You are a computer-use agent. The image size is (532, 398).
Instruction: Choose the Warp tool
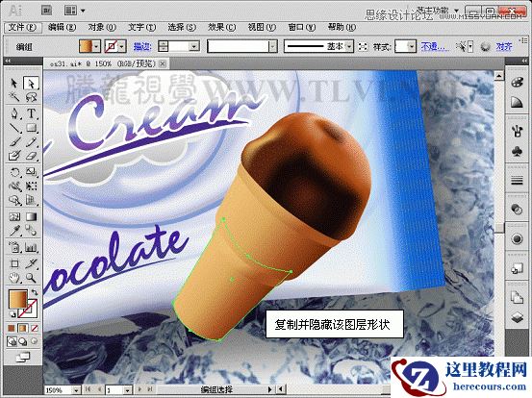pos(14,187)
